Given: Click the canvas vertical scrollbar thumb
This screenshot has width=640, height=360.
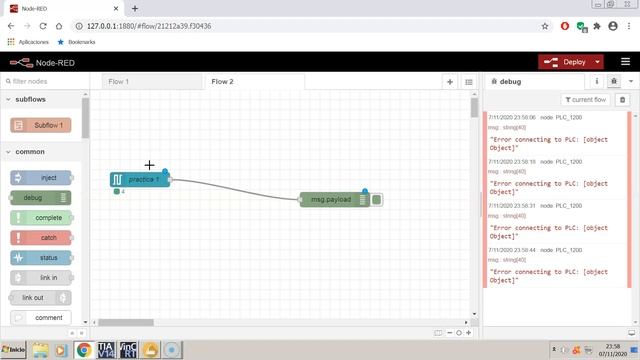Looking at the screenshot, I should click(474, 108).
